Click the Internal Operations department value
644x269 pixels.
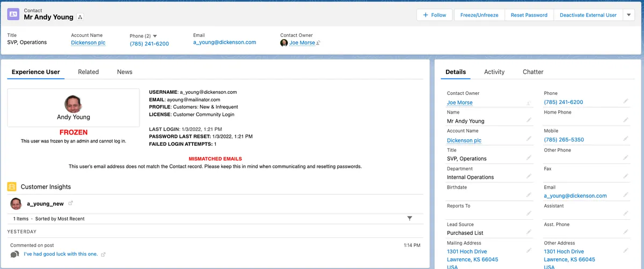coord(470,177)
